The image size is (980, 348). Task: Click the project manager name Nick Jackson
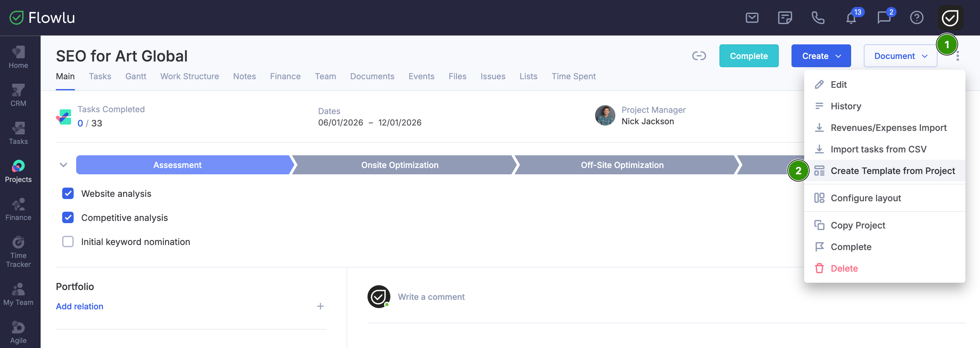coord(647,121)
